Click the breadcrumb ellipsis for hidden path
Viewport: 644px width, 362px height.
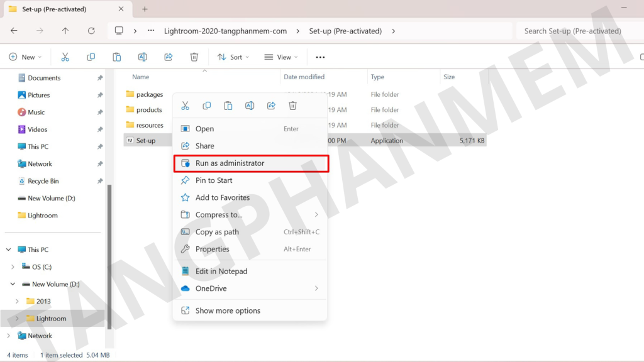coord(151,31)
